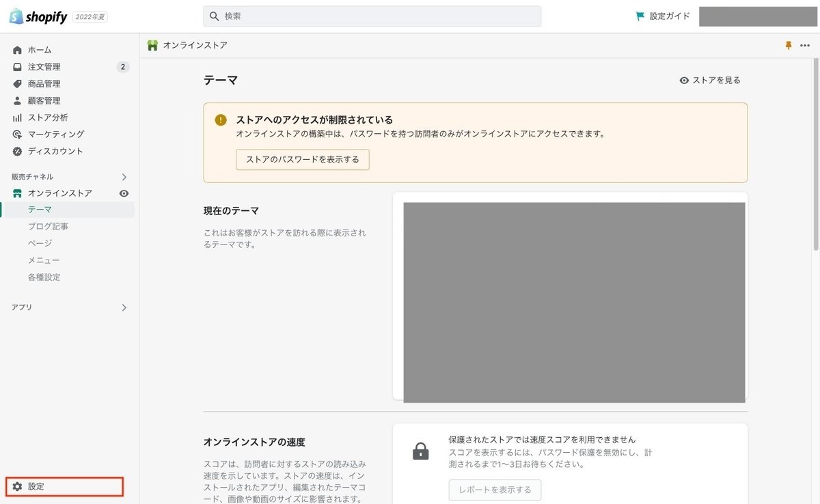The width and height of the screenshot is (820, 504).
Task: Open 設定 at the sidebar bottom
Action: click(x=65, y=486)
